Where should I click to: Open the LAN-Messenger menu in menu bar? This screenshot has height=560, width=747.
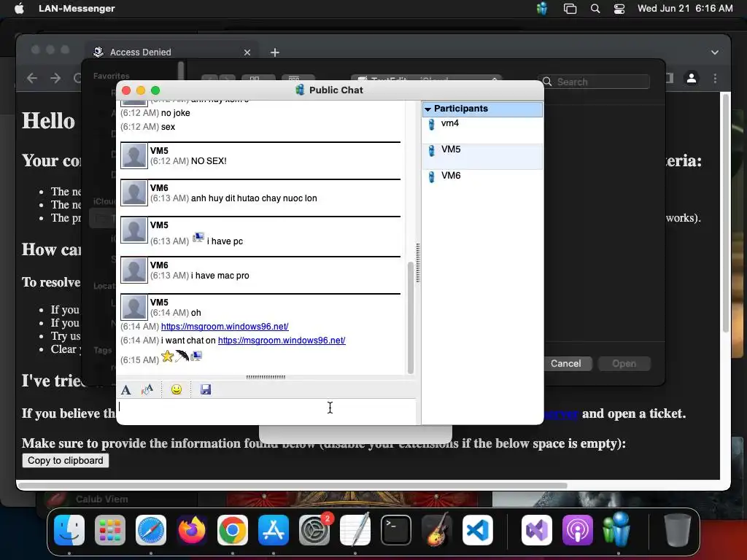[x=77, y=9]
